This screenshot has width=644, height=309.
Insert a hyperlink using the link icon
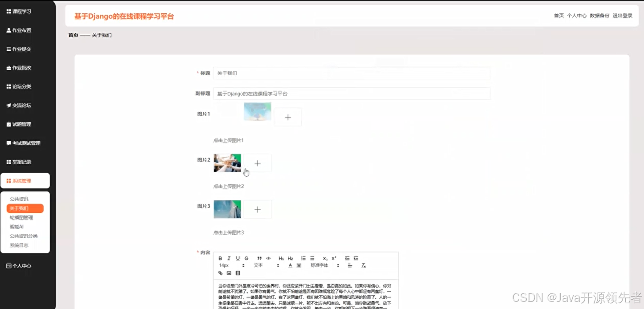[220, 273]
